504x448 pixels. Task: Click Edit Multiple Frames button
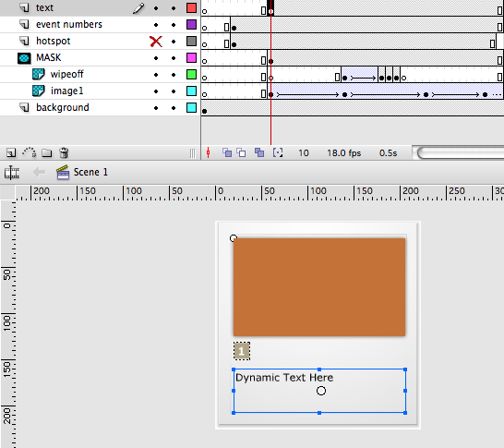click(x=259, y=152)
